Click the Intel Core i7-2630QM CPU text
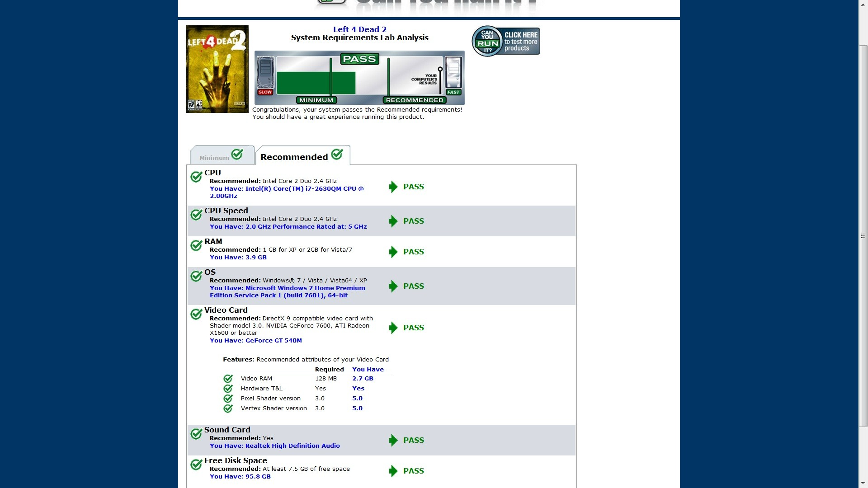 click(x=287, y=192)
